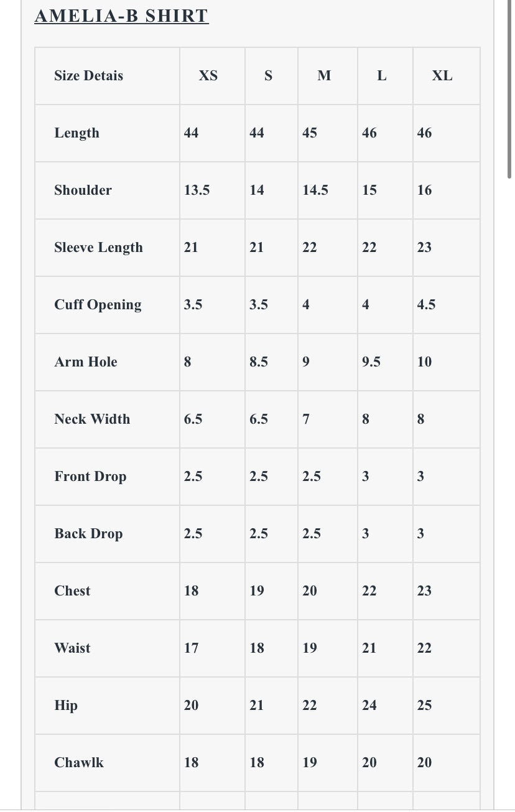Click the Chawlk S value 18
This screenshot has height=812, width=515.
pos(257,763)
